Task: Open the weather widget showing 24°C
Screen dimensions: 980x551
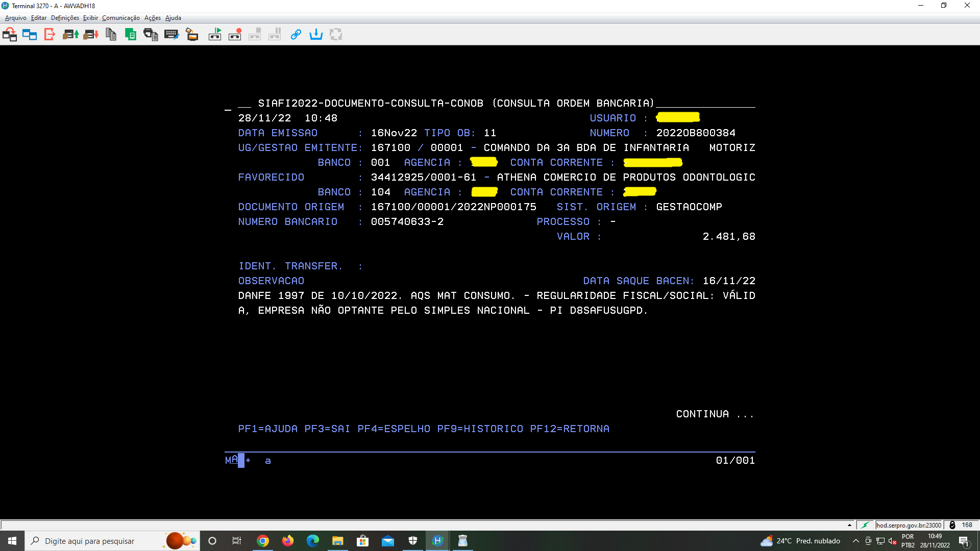Action: pyautogui.click(x=800, y=541)
